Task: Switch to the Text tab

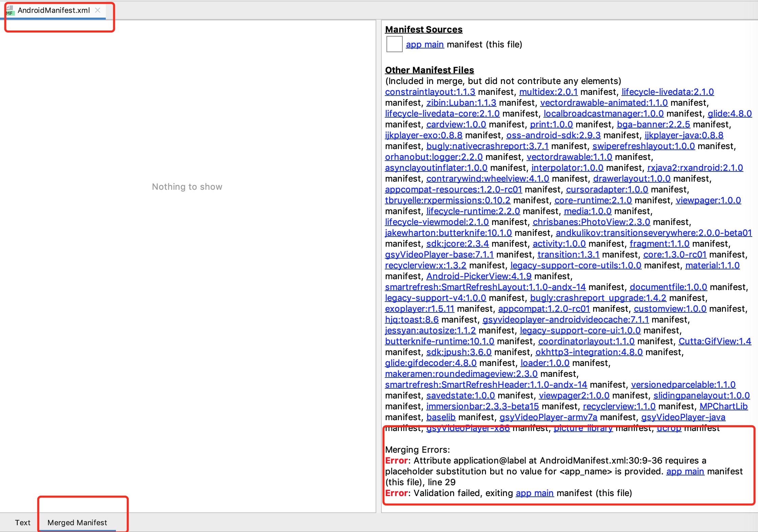Action: 22,523
